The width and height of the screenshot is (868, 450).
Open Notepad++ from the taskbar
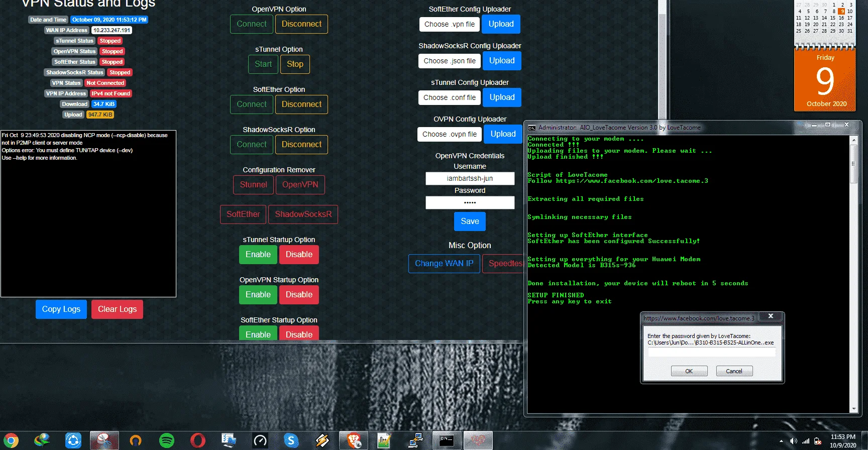(x=385, y=440)
